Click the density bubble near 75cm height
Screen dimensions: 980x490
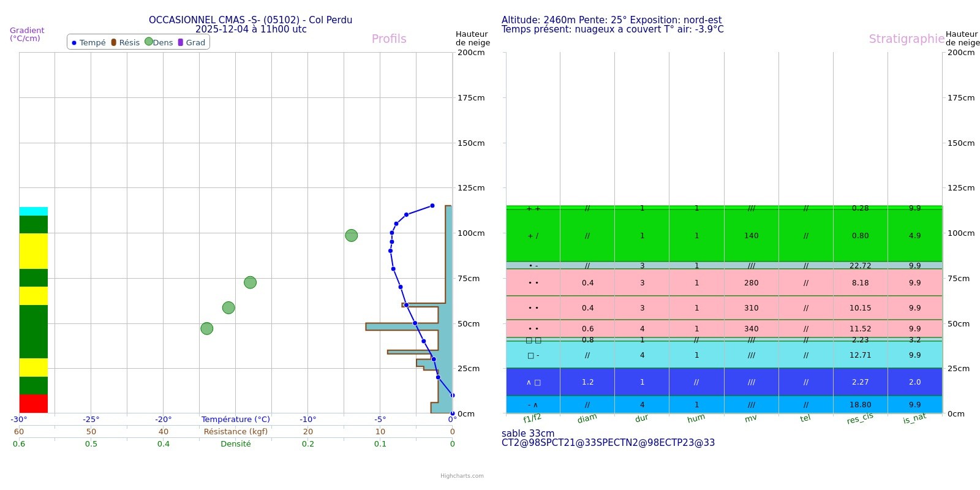pos(250,282)
